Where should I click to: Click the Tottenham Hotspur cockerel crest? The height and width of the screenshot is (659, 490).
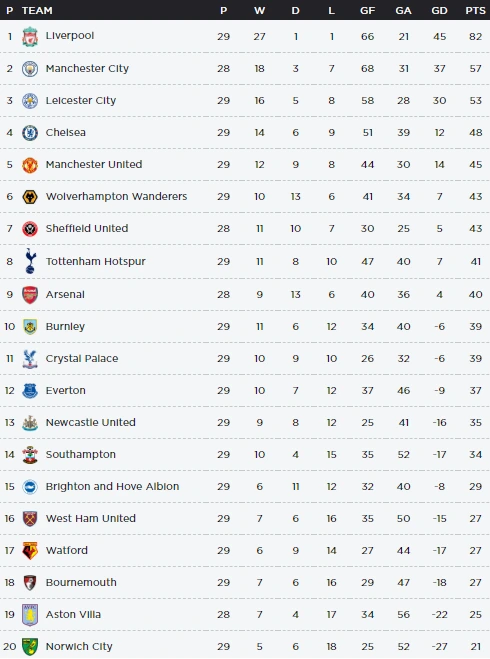[x=30, y=261]
